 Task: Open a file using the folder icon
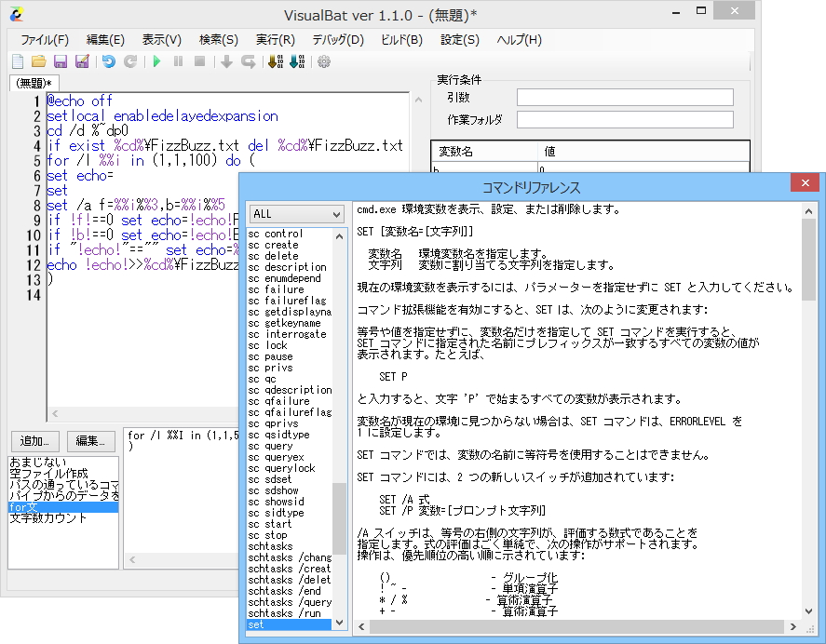click(x=38, y=61)
